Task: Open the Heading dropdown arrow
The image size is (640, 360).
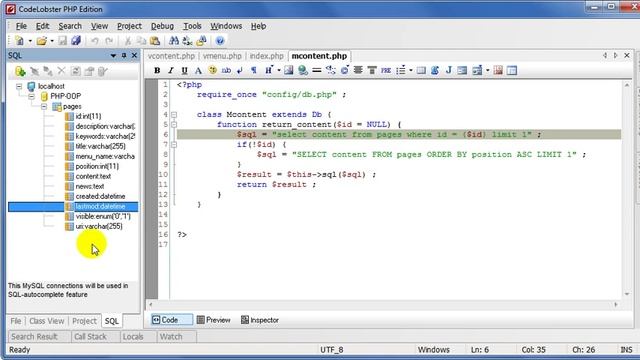Action: click(279, 70)
